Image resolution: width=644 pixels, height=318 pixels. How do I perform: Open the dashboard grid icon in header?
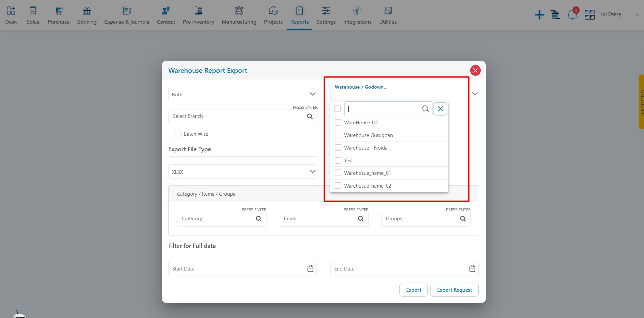pyautogui.click(x=590, y=14)
